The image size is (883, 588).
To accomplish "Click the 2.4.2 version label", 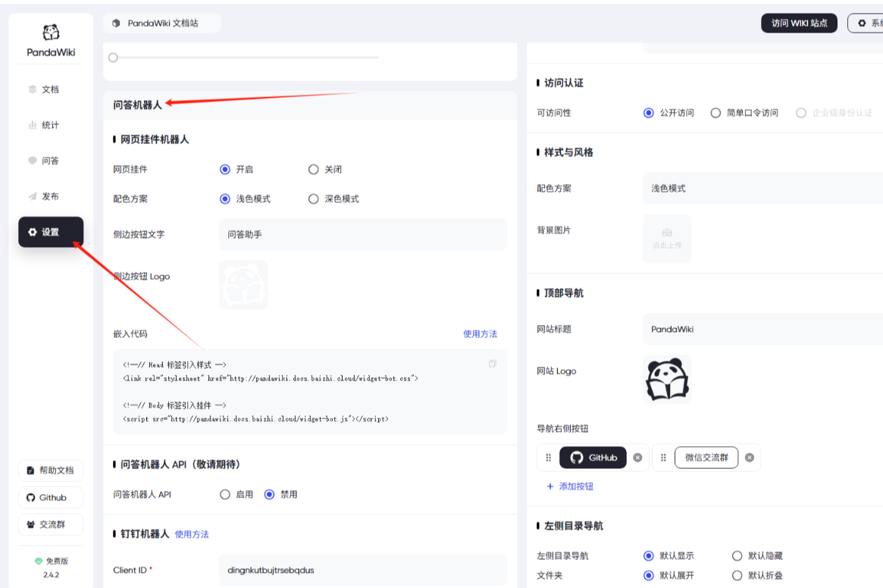I will (52, 575).
